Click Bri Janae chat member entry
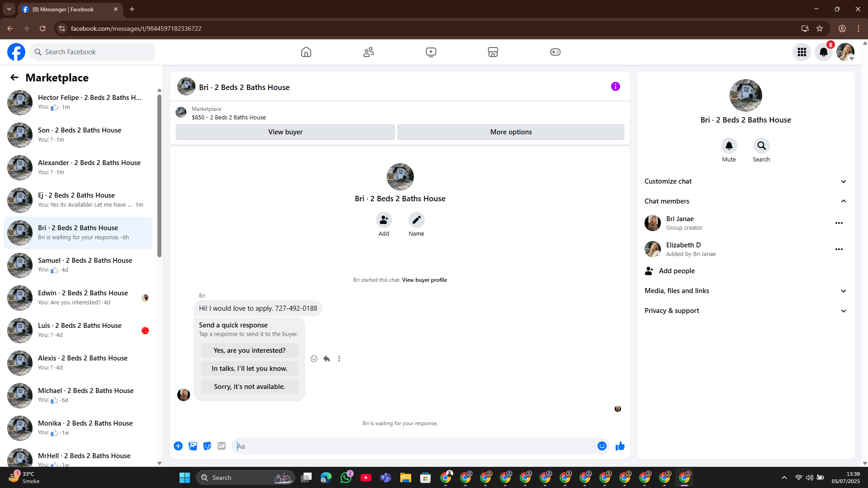Image resolution: width=868 pixels, height=488 pixels. pyautogui.click(x=745, y=223)
